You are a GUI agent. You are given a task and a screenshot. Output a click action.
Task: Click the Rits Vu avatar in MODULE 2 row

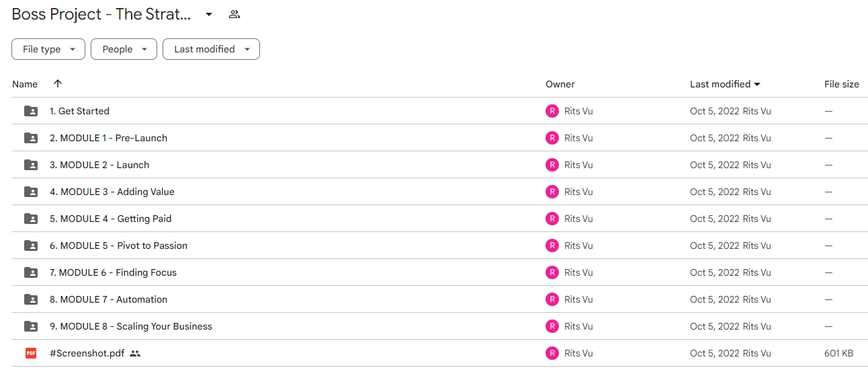pyautogui.click(x=552, y=165)
